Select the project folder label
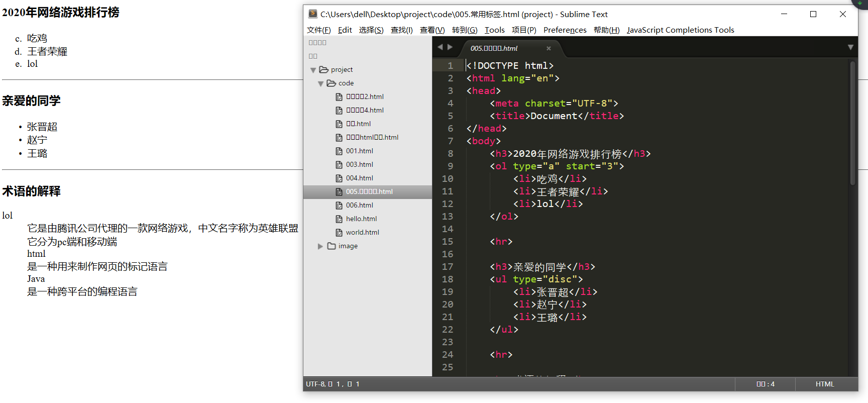The width and height of the screenshot is (868, 403). coord(342,69)
